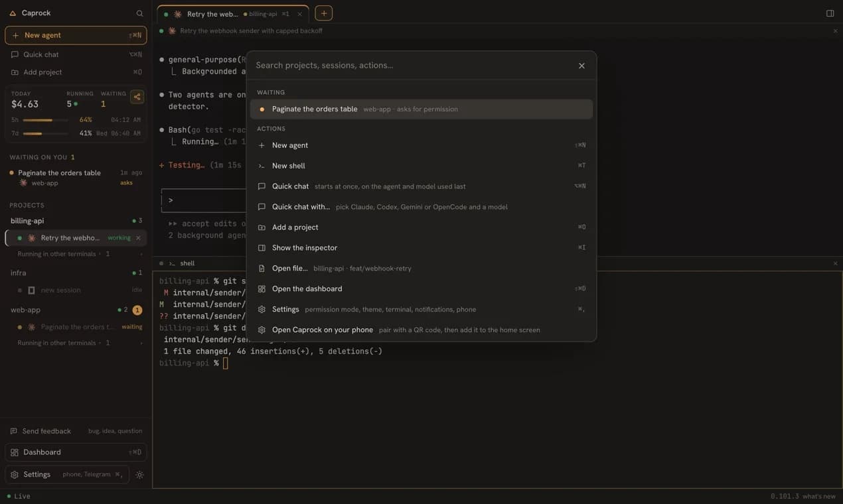Open Settings at the sidebar bottom
Viewport: 843px width, 504px height.
67,475
